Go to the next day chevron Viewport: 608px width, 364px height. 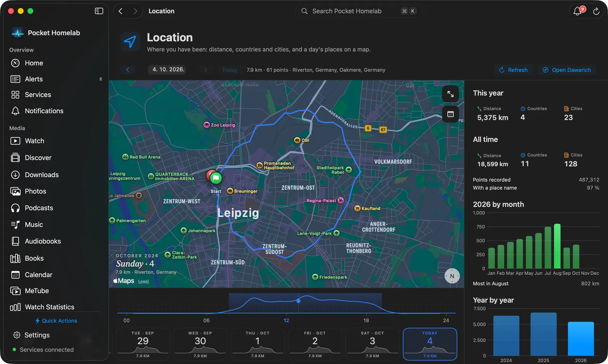(206, 70)
